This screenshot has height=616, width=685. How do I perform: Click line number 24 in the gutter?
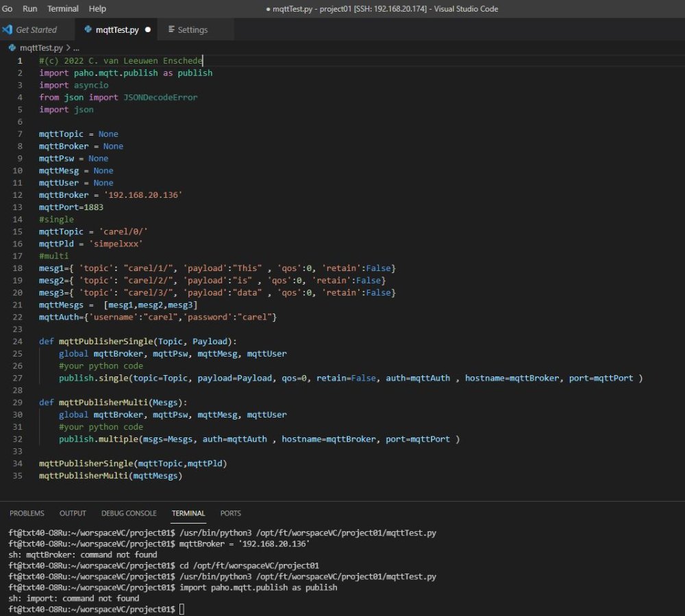click(x=18, y=342)
